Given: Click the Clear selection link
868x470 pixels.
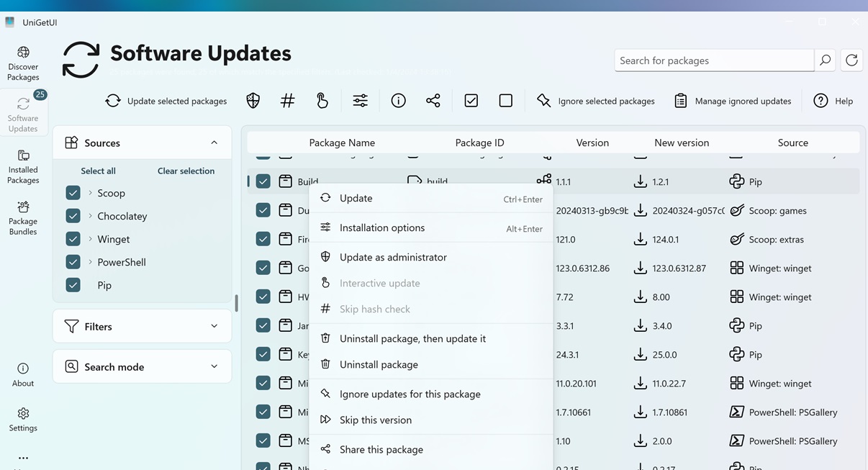Looking at the screenshot, I should pos(185,171).
